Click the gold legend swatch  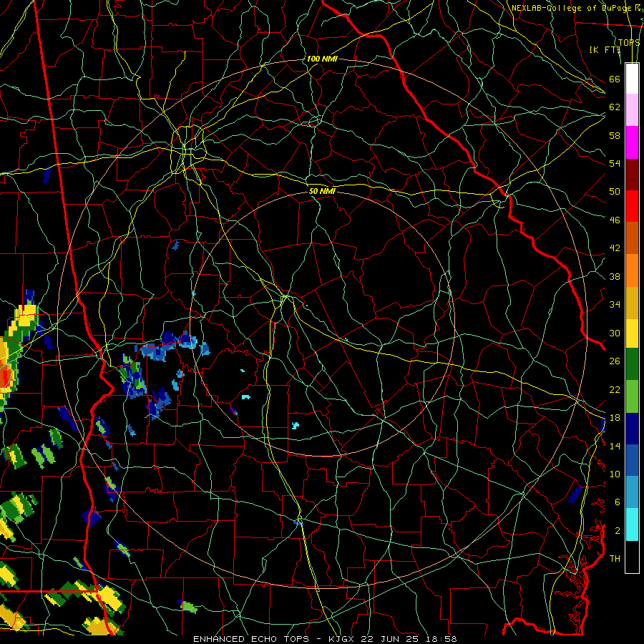click(632, 303)
